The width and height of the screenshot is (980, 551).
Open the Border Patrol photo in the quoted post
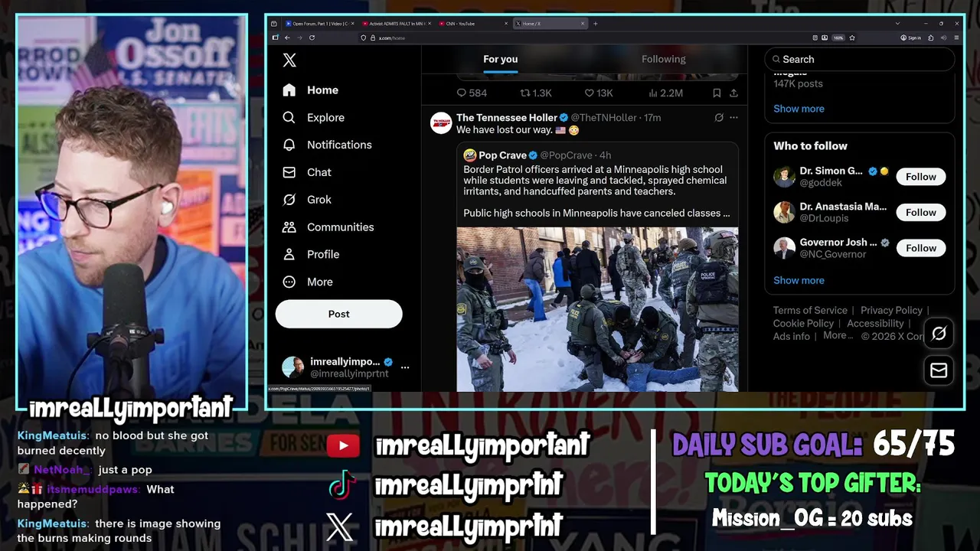597,309
